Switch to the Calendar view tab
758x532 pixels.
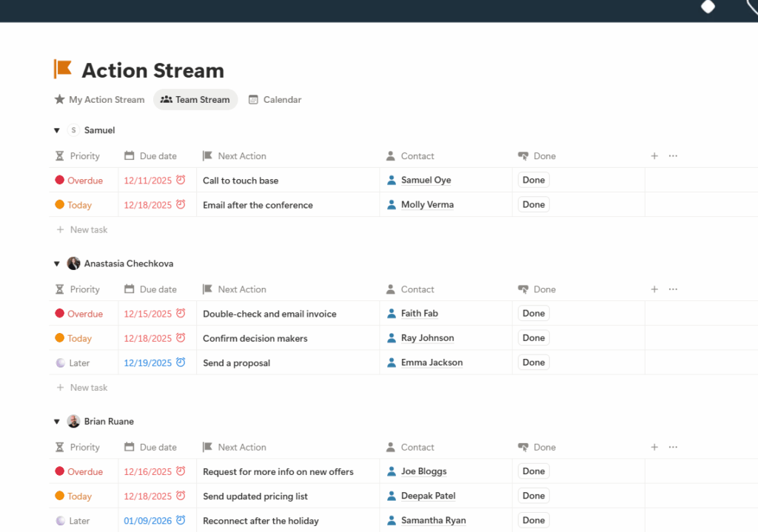click(275, 99)
